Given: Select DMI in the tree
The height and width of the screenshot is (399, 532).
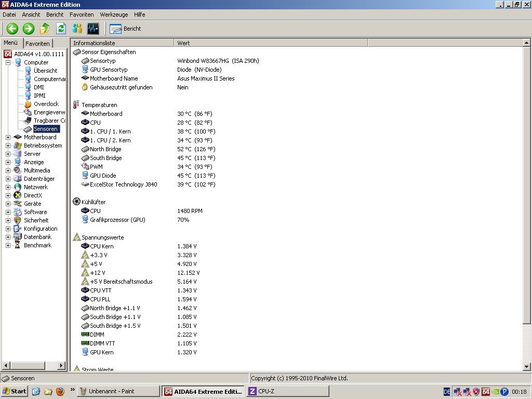Looking at the screenshot, I should pyautogui.click(x=38, y=87).
